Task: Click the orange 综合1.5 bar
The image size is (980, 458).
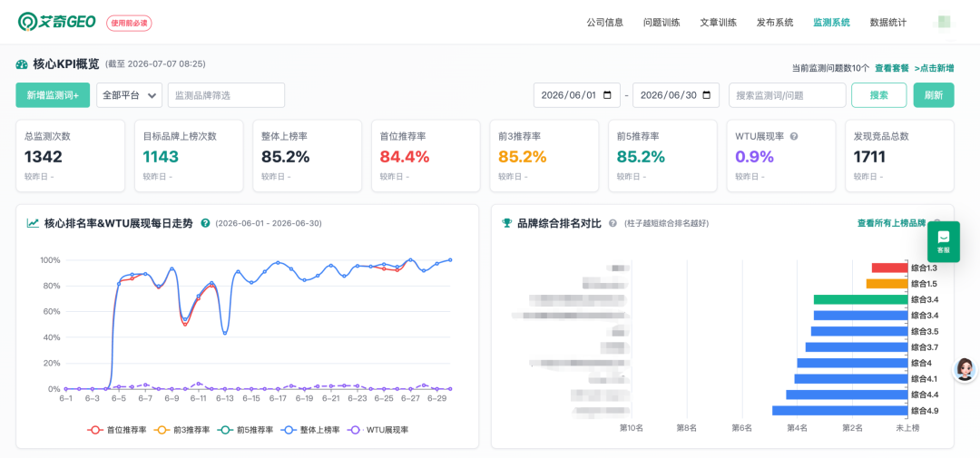Action: (x=887, y=284)
